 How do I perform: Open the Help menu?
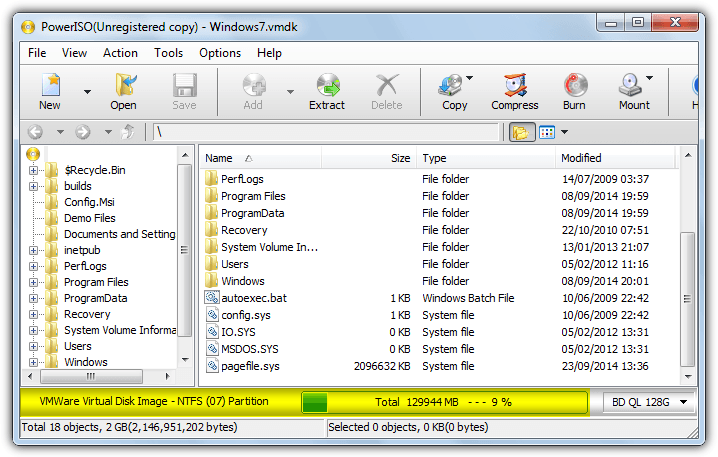click(x=269, y=53)
